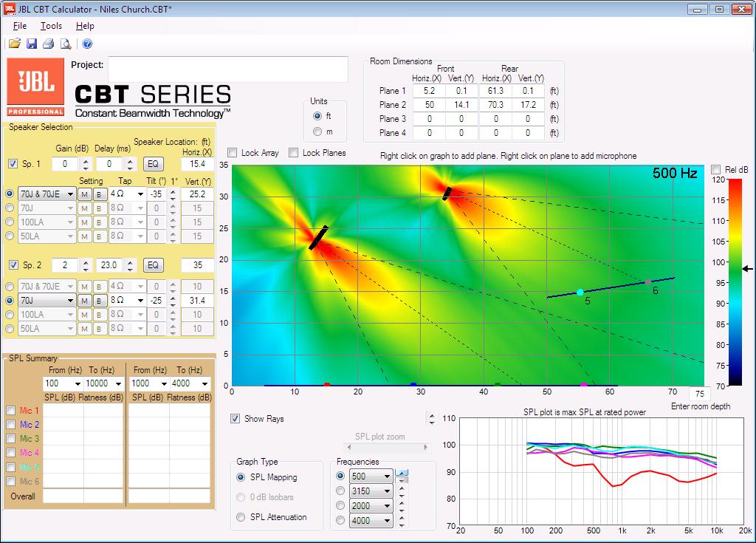
Task: Open print preview toolbar icon
Action: click(x=66, y=44)
